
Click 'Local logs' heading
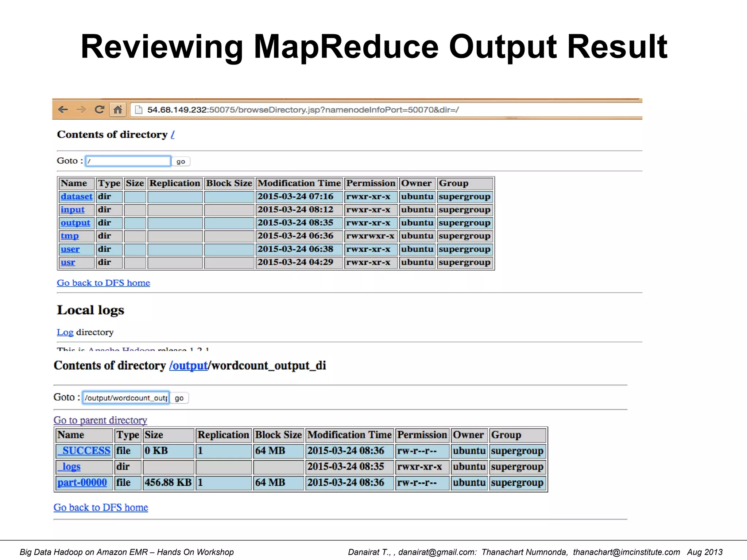pos(90,310)
